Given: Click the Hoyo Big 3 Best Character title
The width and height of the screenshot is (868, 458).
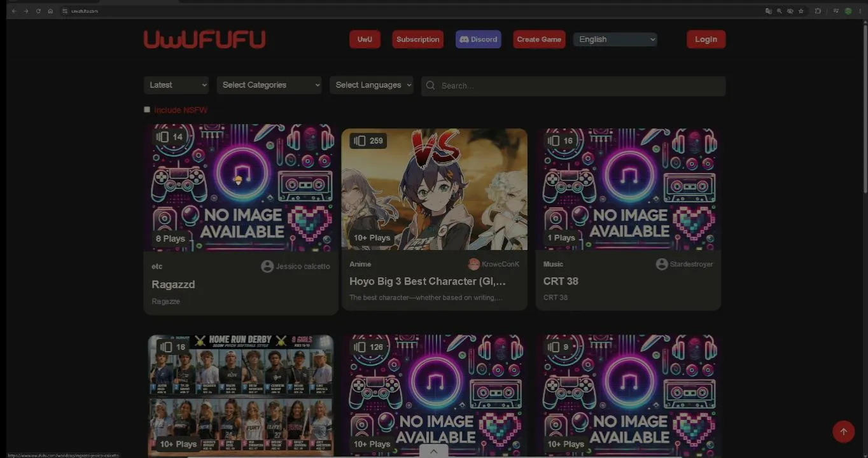Looking at the screenshot, I should coord(428,281).
